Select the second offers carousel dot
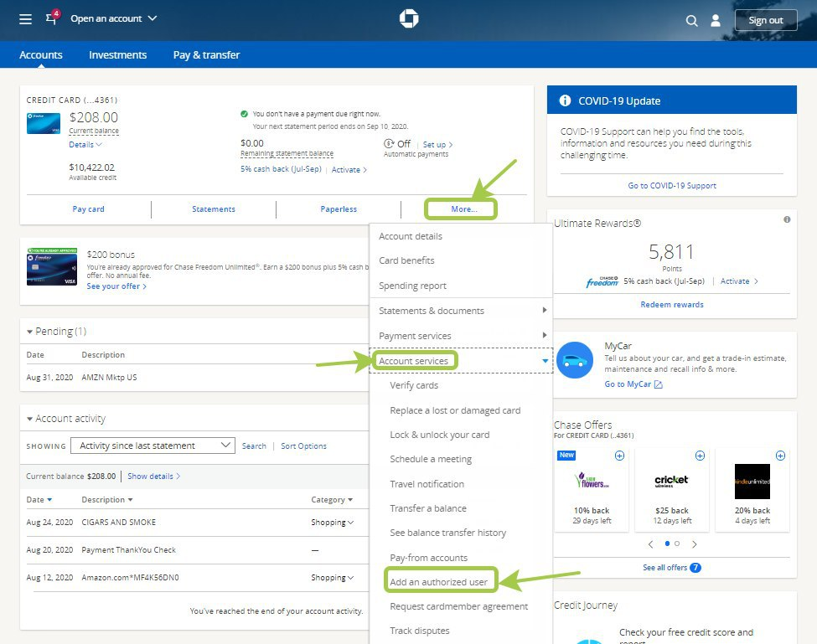The width and height of the screenshot is (817, 644). tap(677, 544)
